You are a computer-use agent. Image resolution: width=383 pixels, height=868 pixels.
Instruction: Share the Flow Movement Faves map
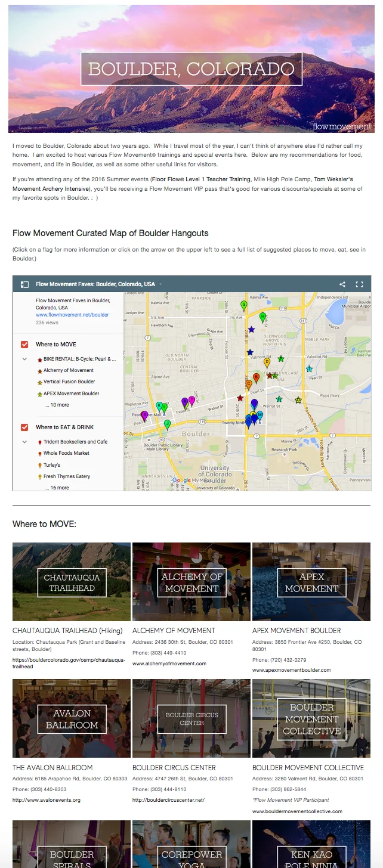tap(342, 284)
